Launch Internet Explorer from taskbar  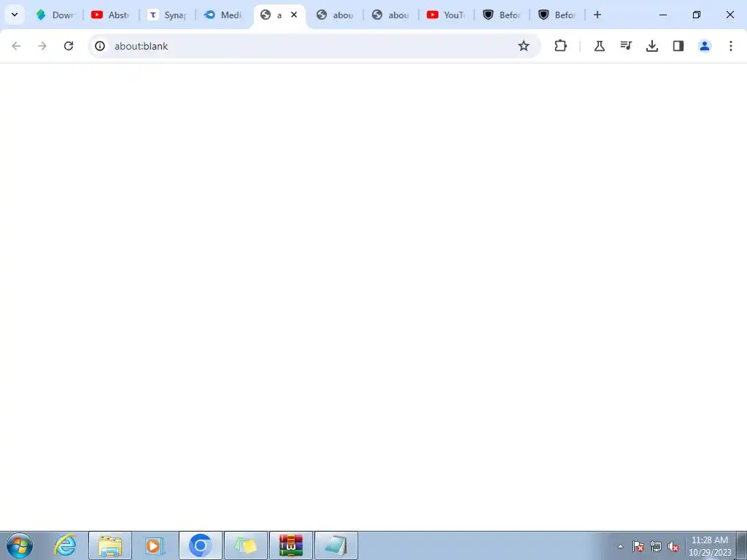tap(65, 545)
